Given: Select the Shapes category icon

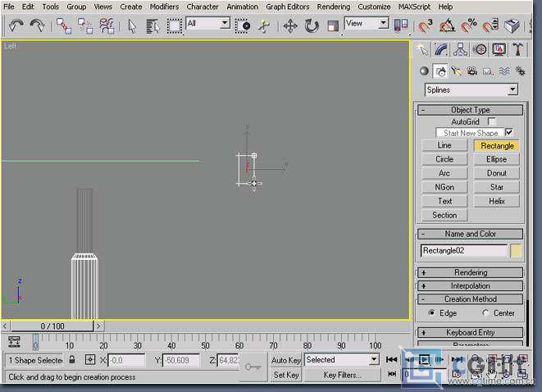Looking at the screenshot, I should coord(440,71).
